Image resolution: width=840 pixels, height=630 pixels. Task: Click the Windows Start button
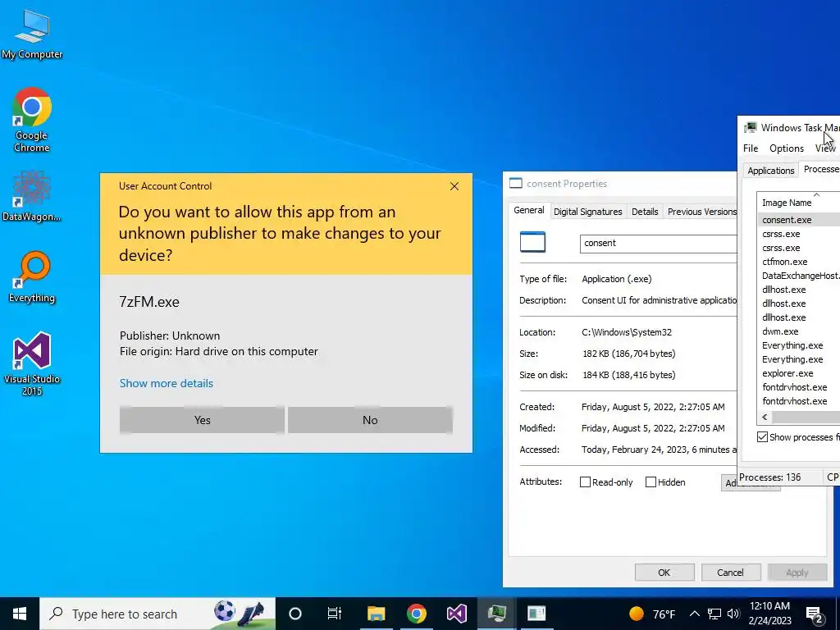(20, 614)
